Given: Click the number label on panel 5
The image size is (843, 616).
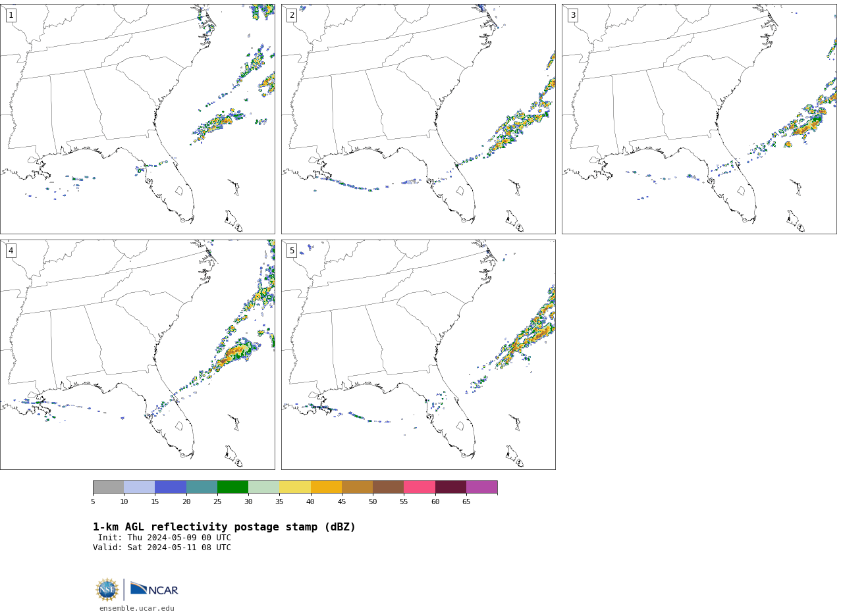Looking at the screenshot, I should click(x=292, y=251).
